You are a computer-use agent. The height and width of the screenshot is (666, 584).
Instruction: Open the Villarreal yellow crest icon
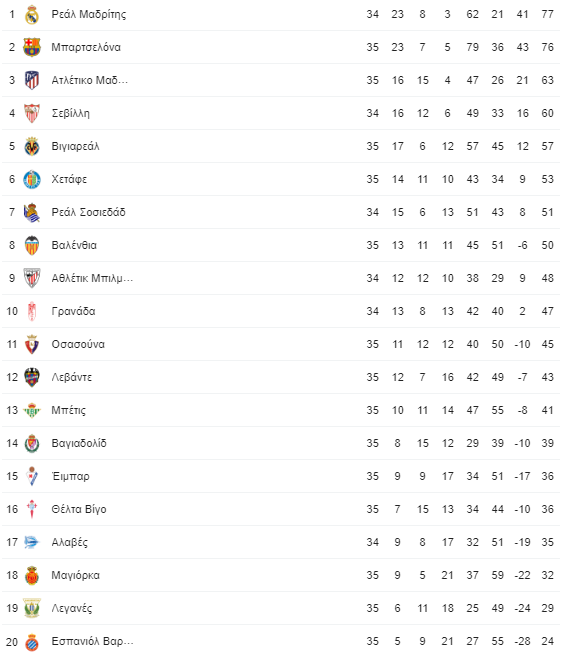pos(32,147)
